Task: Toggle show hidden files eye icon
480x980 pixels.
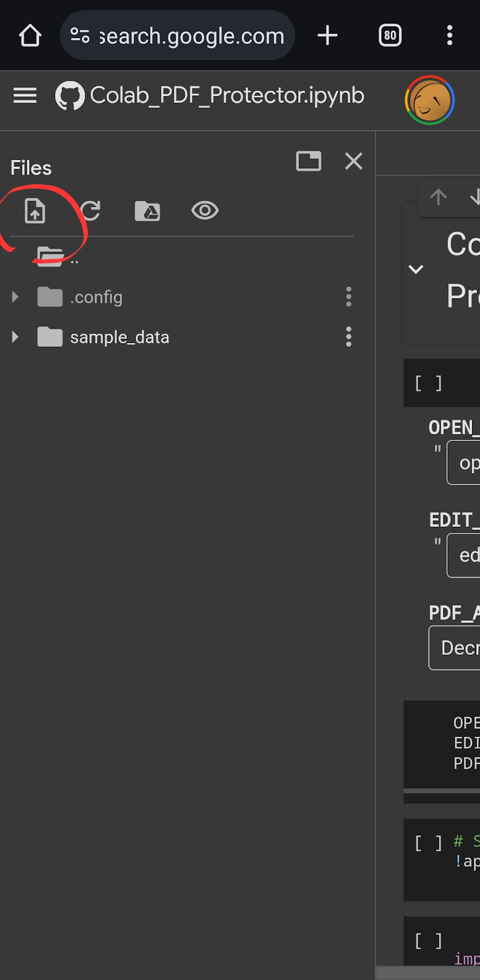Action: (x=204, y=211)
